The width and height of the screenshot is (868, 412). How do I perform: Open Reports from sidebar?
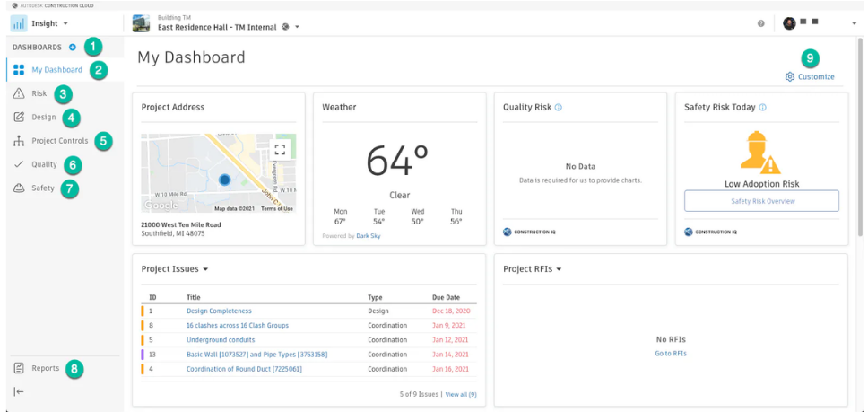(46, 368)
